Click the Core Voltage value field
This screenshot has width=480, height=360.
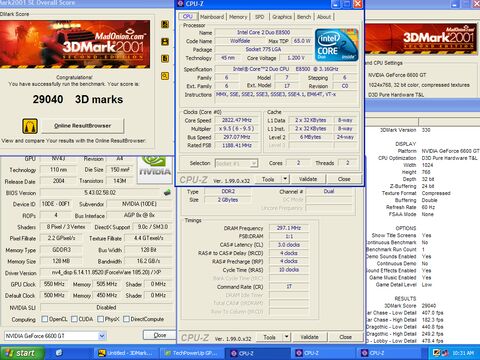pos(296,58)
